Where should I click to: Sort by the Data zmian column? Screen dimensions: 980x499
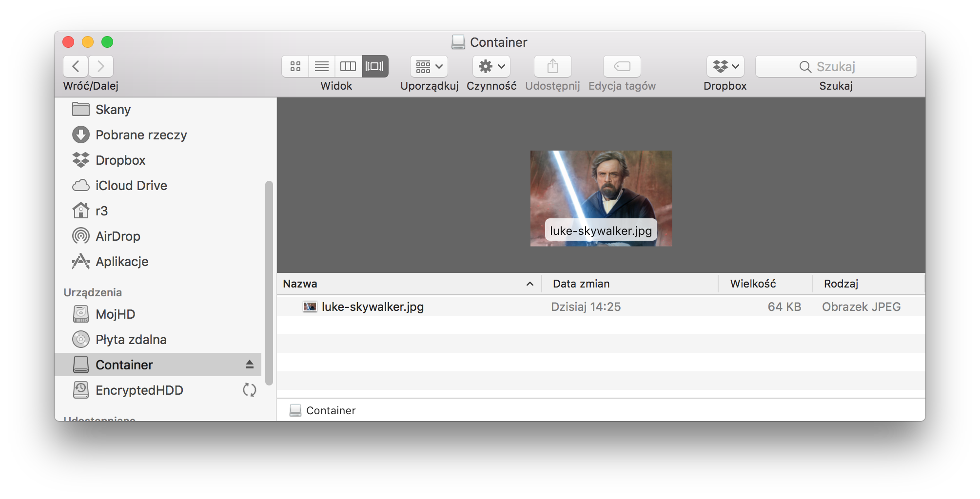[x=630, y=284]
